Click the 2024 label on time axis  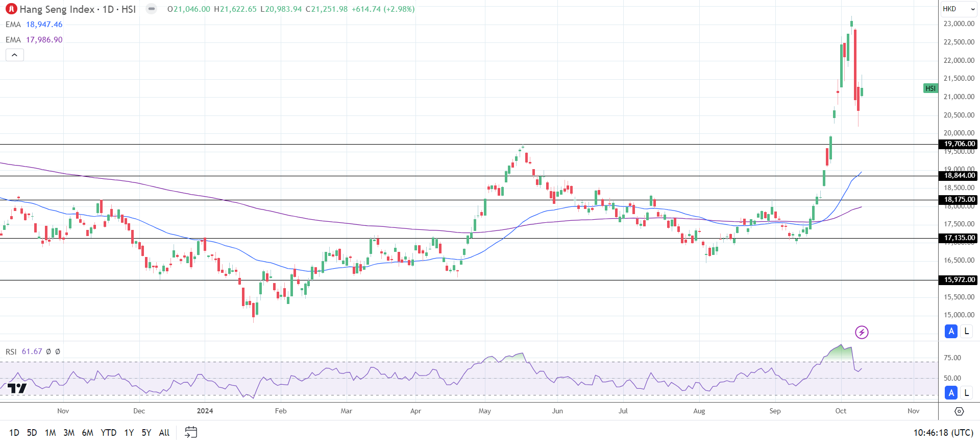pos(205,411)
